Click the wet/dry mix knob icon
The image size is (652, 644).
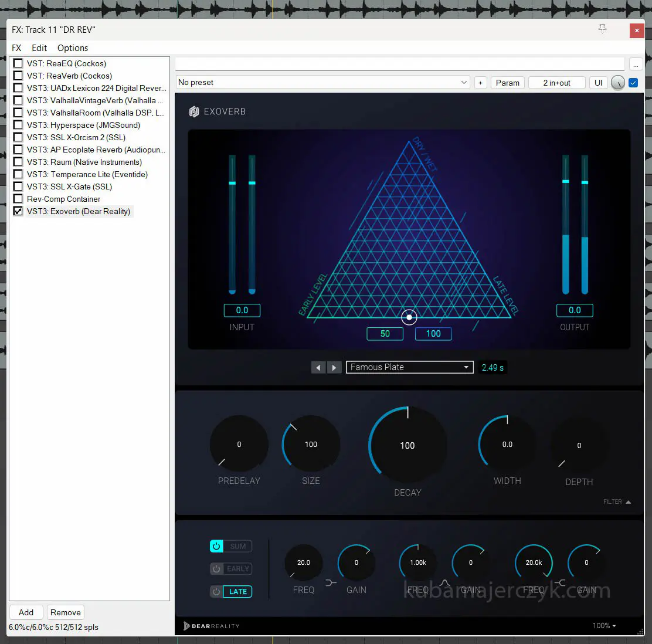point(617,83)
